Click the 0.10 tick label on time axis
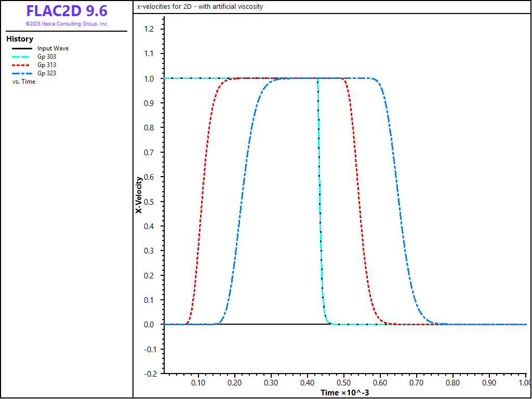532x399 pixels. click(199, 383)
